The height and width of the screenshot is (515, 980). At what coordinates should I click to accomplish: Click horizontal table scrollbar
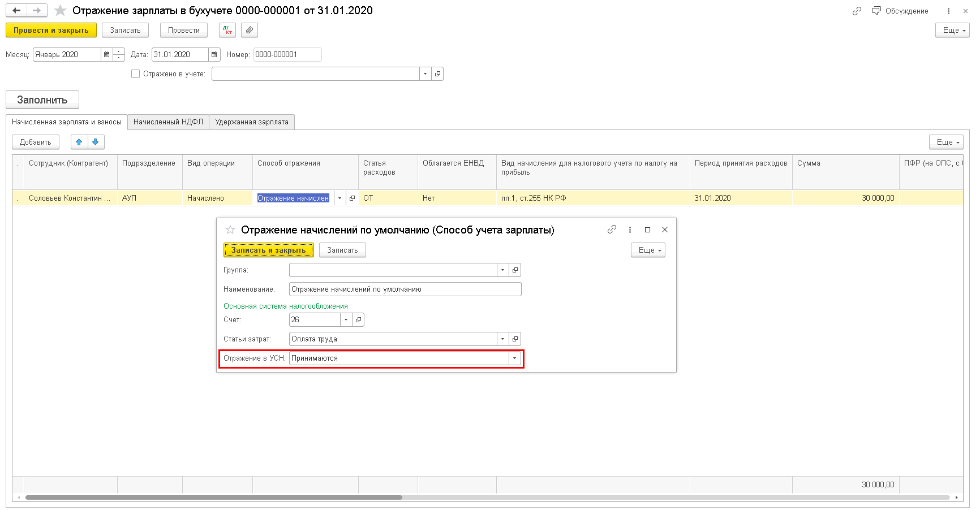coord(214,497)
